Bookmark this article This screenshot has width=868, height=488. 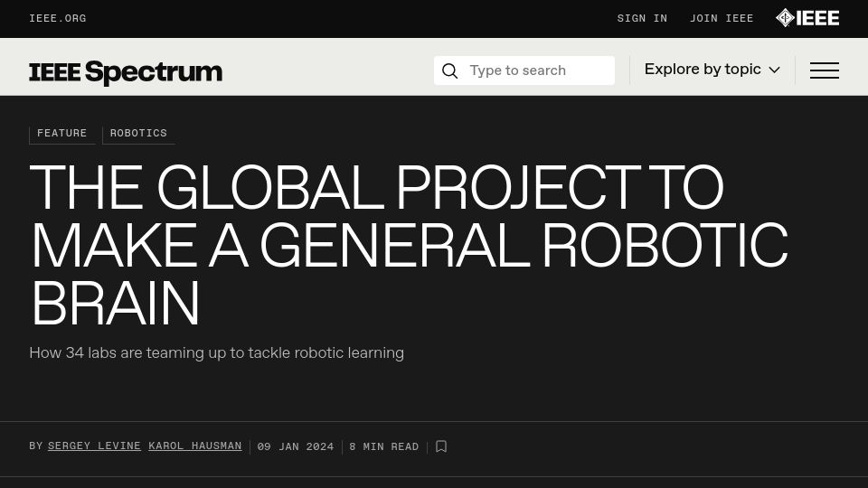coord(441,446)
